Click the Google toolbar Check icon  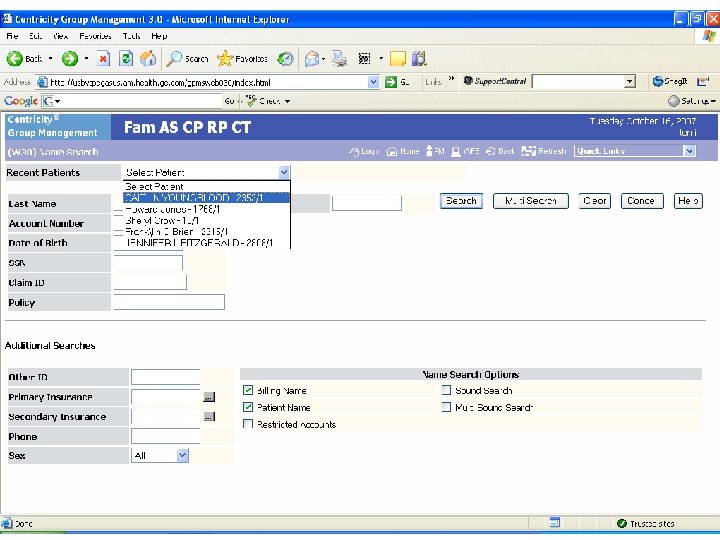pyautogui.click(x=251, y=101)
